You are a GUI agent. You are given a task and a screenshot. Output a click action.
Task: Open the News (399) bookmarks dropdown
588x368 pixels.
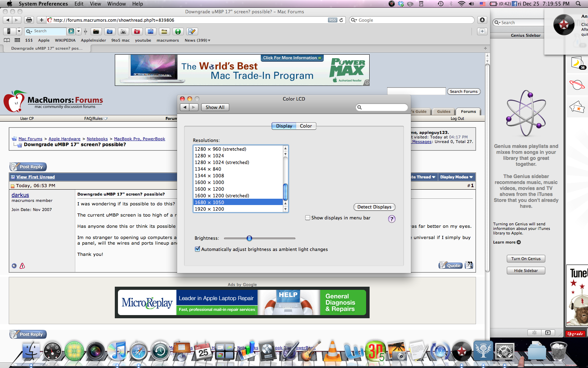click(198, 40)
